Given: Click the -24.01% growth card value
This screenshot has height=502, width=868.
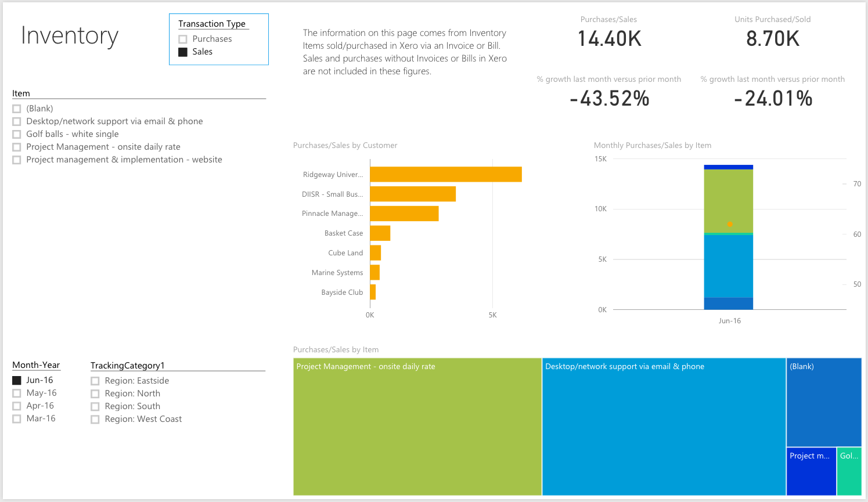Looking at the screenshot, I should (773, 99).
